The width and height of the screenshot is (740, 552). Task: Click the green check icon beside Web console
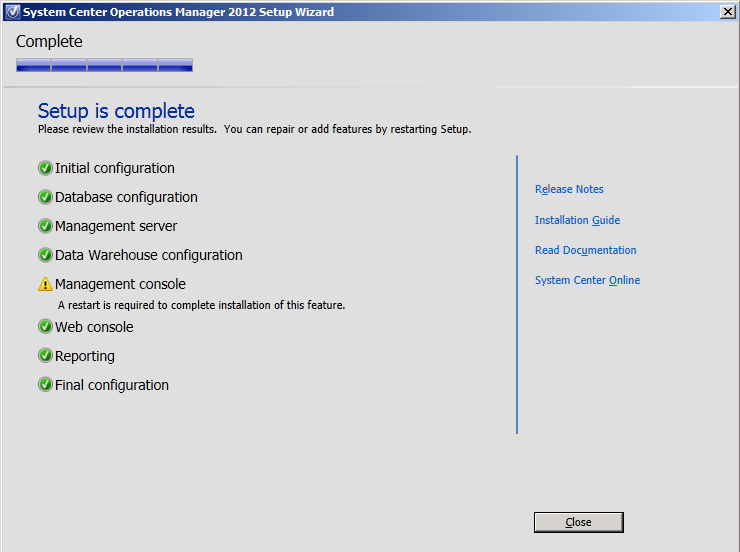point(45,326)
